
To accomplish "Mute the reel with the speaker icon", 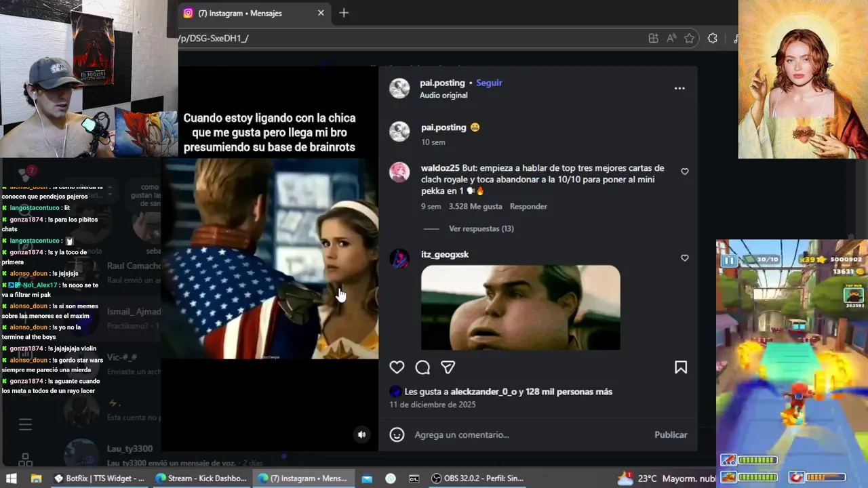I will 362,434.
